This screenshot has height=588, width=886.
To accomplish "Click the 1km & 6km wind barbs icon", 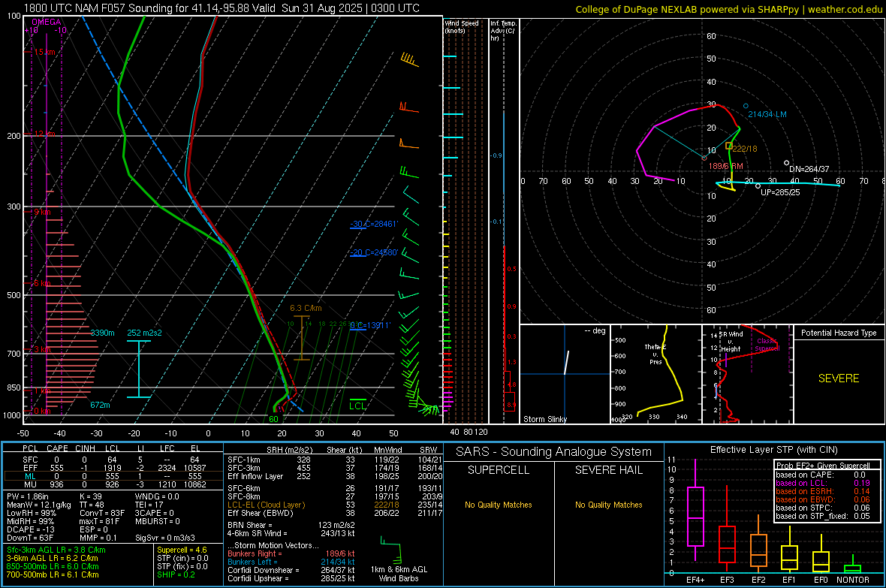I will [x=390, y=550].
